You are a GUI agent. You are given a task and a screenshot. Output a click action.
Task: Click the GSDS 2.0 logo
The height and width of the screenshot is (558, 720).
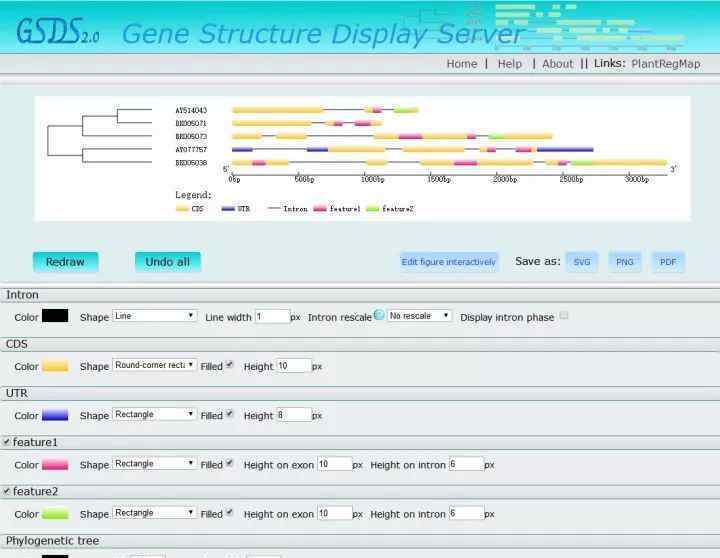[58, 32]
